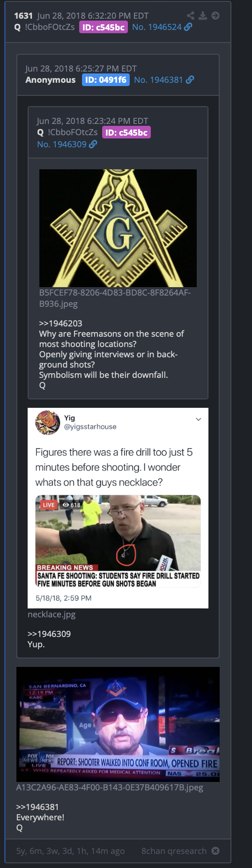
Task: Click link icon beside No. 1946524
Action: (x=188, y=27)
